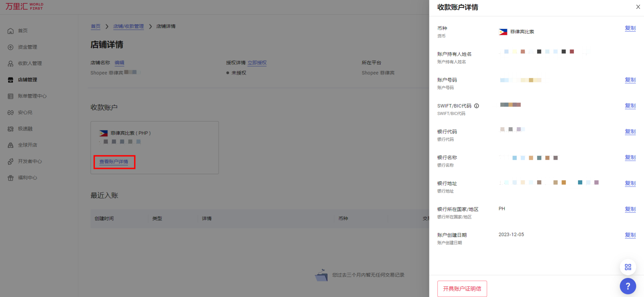Viewport: 644px width, 297px height.
Task: Click 立即授权 link
Action: [257, 63]
